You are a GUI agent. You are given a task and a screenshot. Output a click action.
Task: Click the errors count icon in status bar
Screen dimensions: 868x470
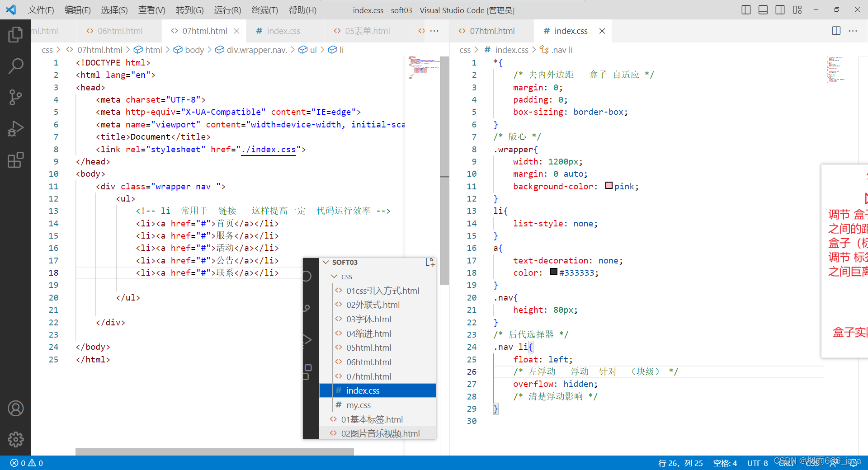pos(14,463)
